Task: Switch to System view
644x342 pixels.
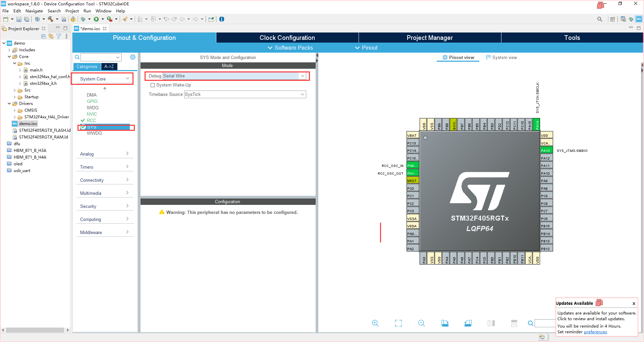Action: pyautogui.click(x=501, y=58)
